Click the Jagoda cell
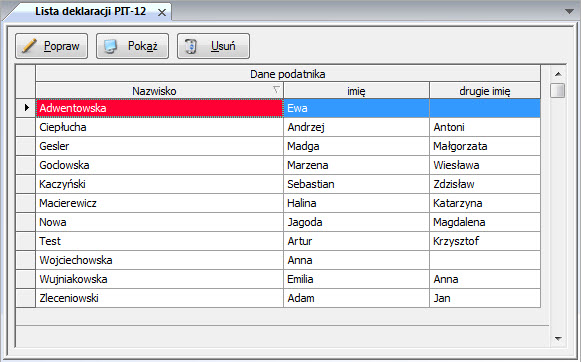The image size is (581, 362). [356, 222]
